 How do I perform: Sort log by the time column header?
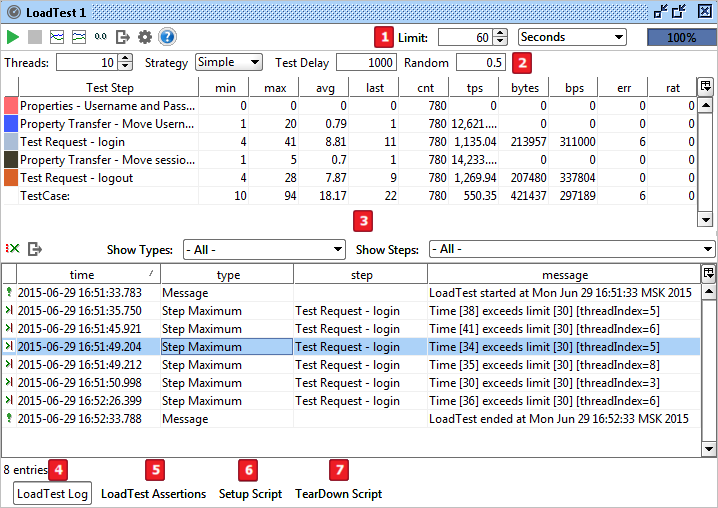click(x=88, y=274)
